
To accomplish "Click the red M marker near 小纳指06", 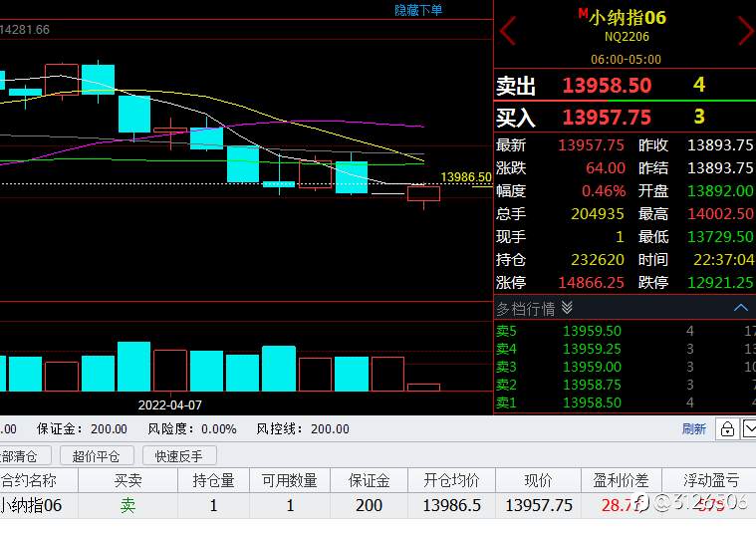I will [x=583, y=13].
